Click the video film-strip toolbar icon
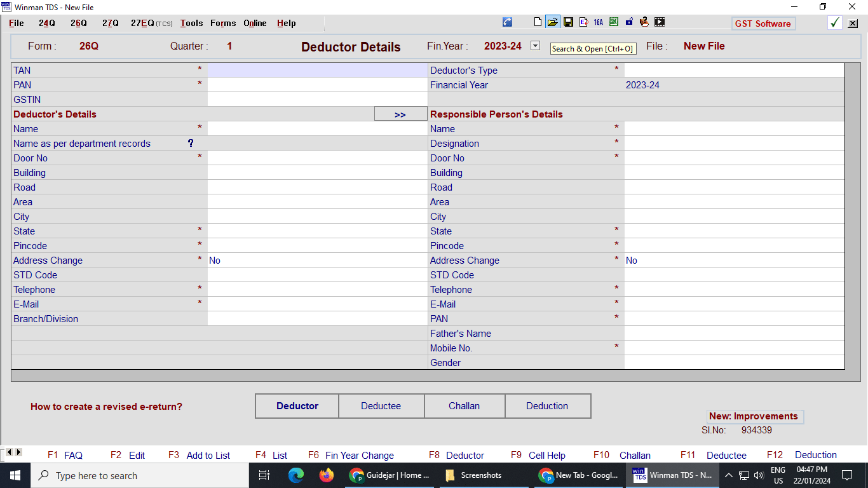This screenshot has width=868, height=488. point(660,22)
